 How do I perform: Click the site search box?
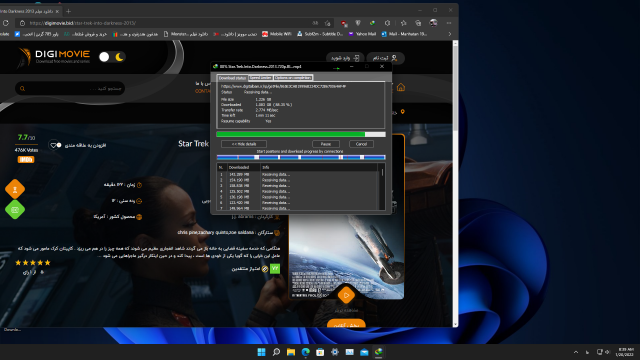click(70, 88)
